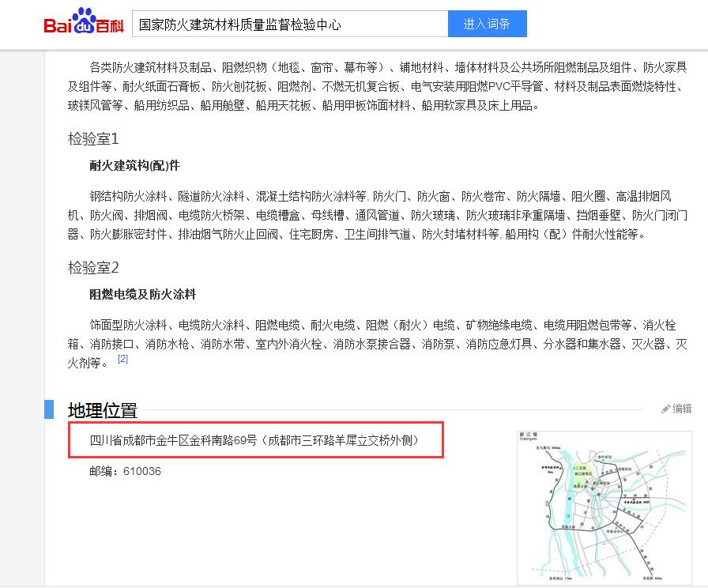The height and width of the screenshot is (588, 708).
Task: Focus the Baike search input field
Action: (289, 24)
